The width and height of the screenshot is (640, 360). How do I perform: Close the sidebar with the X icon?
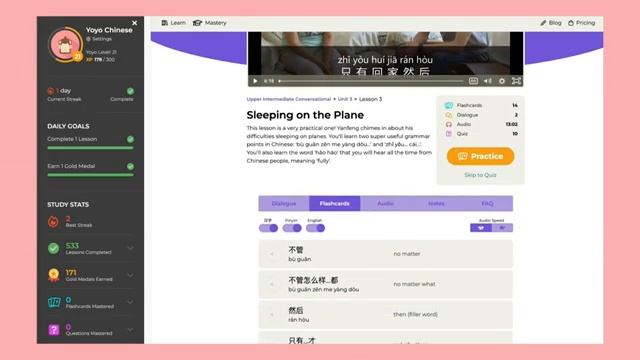point(135,23)
